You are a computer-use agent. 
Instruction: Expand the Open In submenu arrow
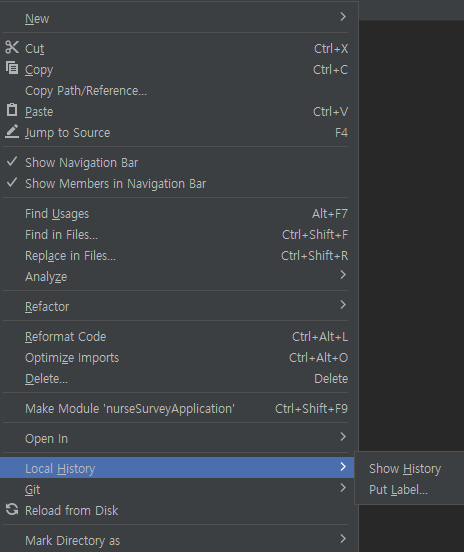click(343, 437)
